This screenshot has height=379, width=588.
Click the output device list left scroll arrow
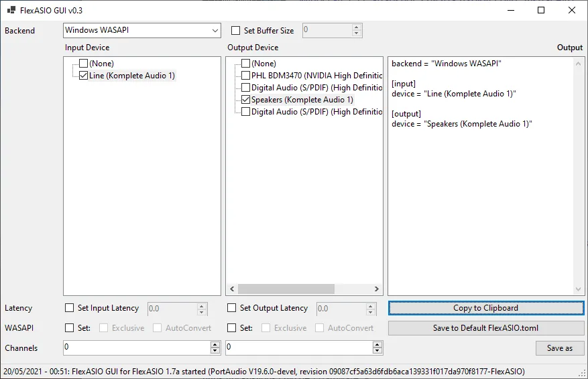232,289
